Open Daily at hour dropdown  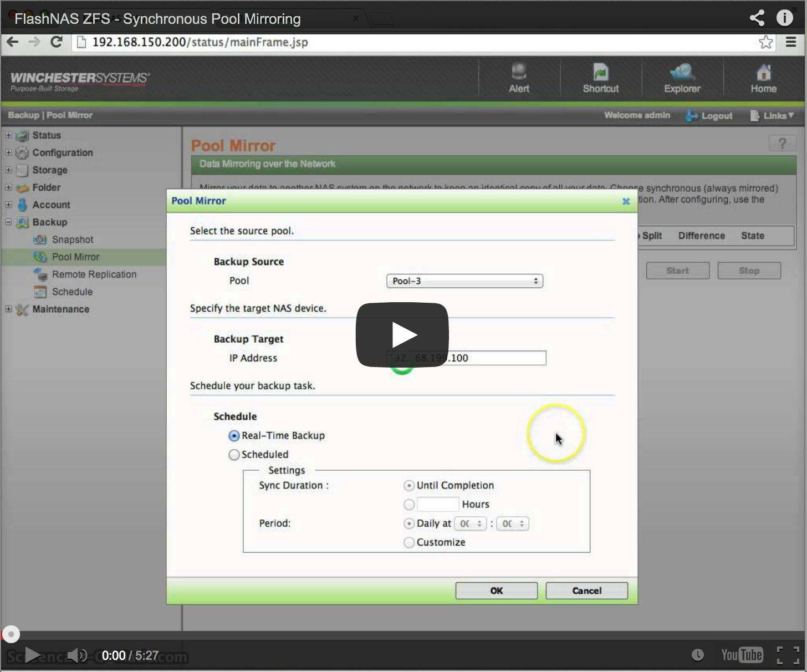click(x=470, y=523)
